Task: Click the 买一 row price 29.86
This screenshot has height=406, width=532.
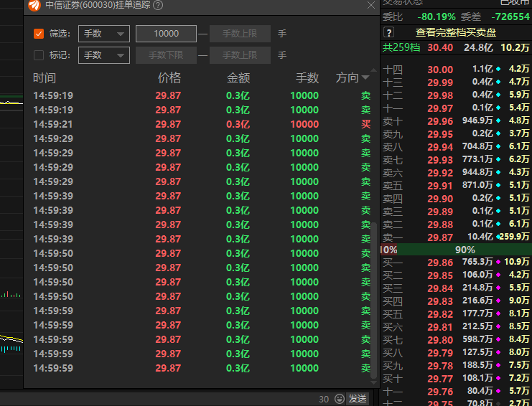Action: [x=440, y=263]
